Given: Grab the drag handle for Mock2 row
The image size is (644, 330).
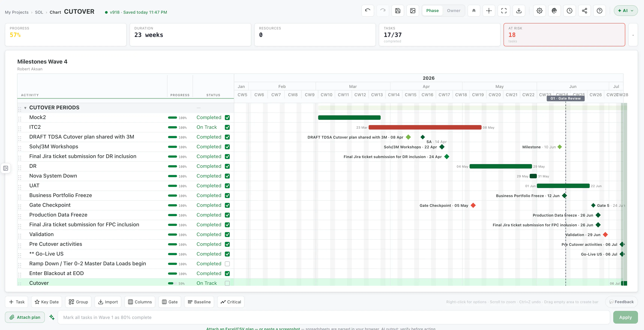Looking at the screenshot, I should pyautogui.click(x=20, y=119).
